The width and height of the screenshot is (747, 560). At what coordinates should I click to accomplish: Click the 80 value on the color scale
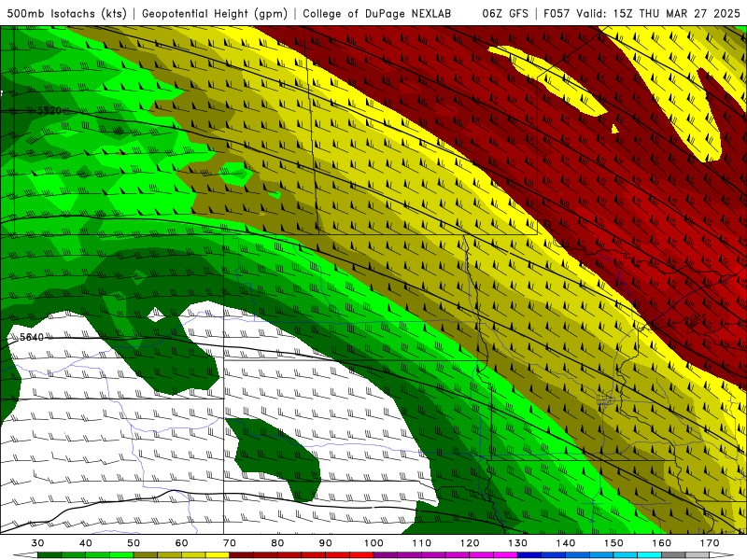[277, 543]
